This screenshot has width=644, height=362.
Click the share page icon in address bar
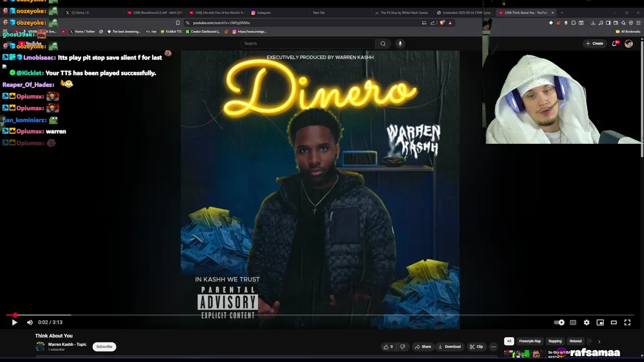point(432,23)
